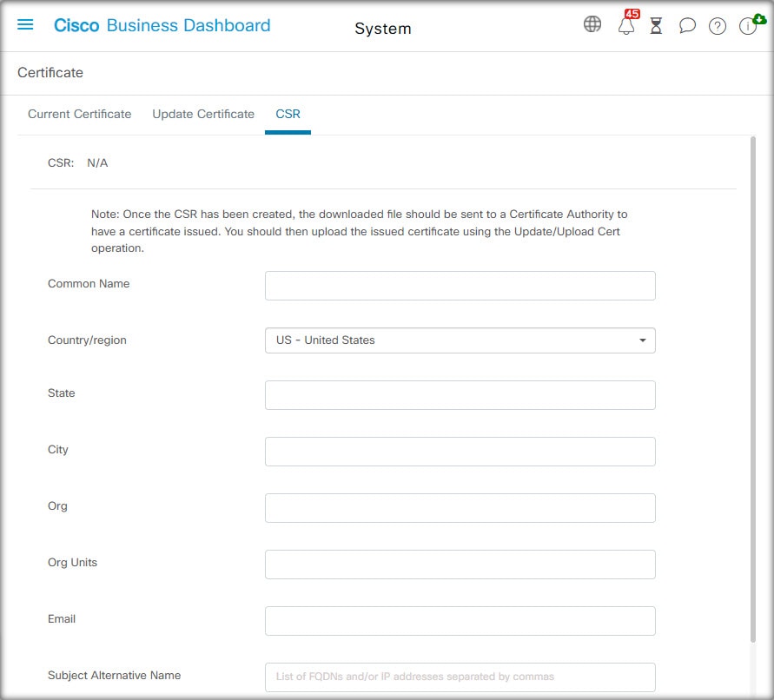Click the question mark help icon
Image resolution: width=774 pixels, height=700 pixels.
point(717,26)
